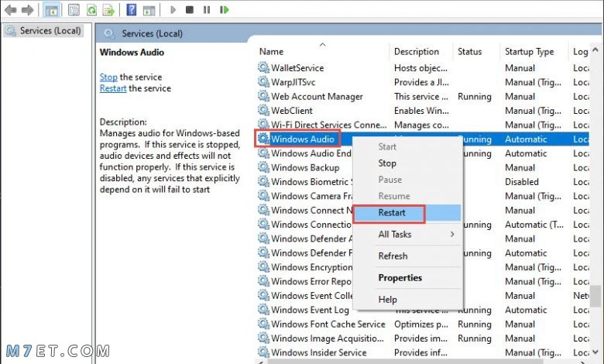Click the Windows Event Log gear icon
The height and width of the screenshot is (364, 604).
pyautogui.click(x=263, y=310)
